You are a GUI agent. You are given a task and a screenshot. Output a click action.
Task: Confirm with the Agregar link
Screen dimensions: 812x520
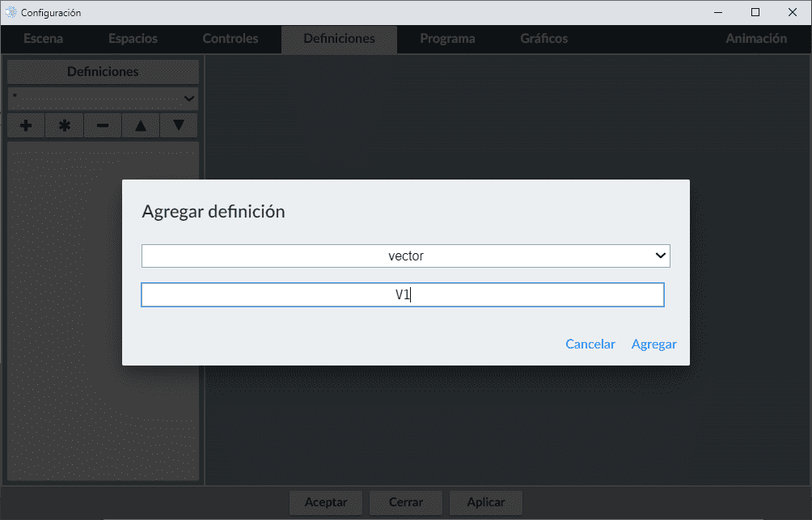click(x=653, y=344)
